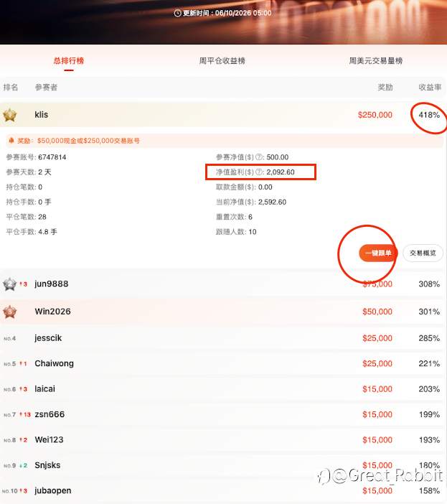Open 交易概览 for klis
Image resolution: width=447 pixels, height=504 pixels.
(423, 253)
